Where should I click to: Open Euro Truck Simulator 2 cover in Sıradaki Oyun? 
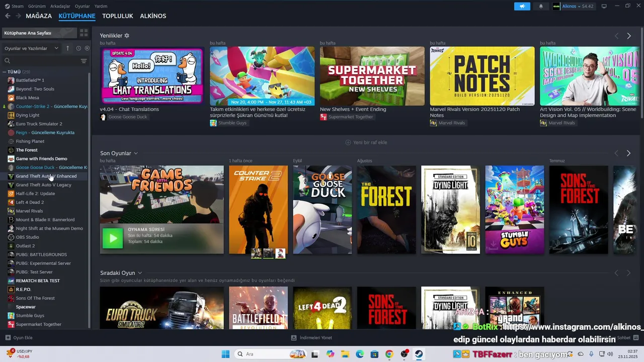(162, 308)
